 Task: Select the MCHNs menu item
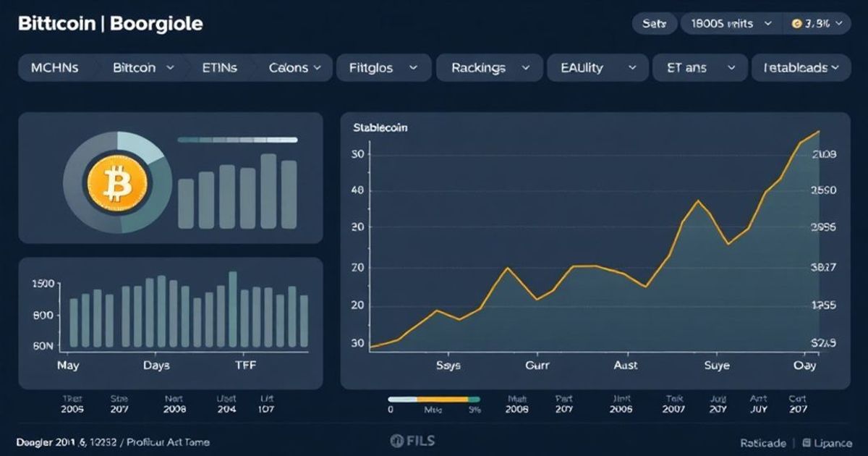[56, 67]
